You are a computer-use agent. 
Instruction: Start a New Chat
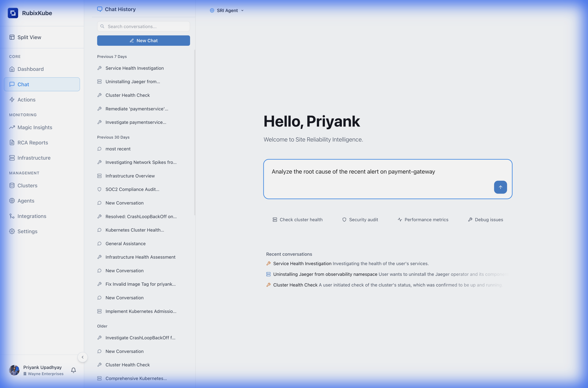click(x=143, y=40)
